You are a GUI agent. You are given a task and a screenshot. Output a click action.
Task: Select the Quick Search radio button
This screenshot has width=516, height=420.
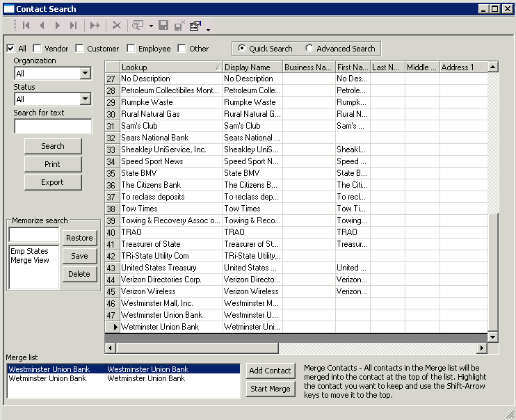coord(241,48)
